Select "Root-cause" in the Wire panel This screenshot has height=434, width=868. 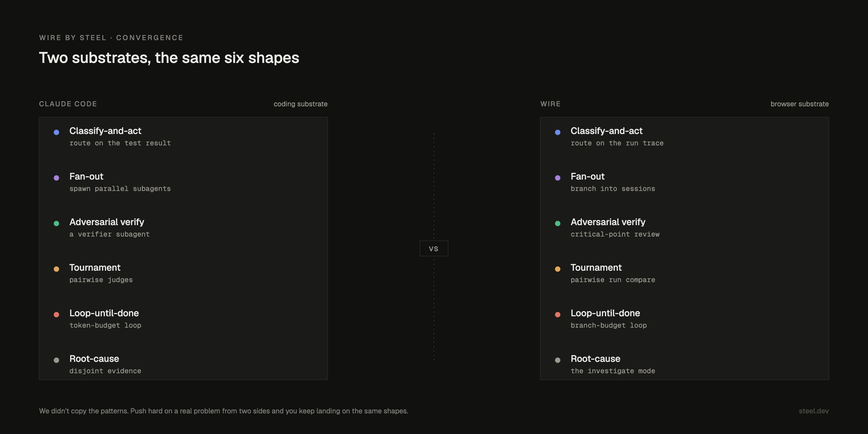click(x=596, y=359)
